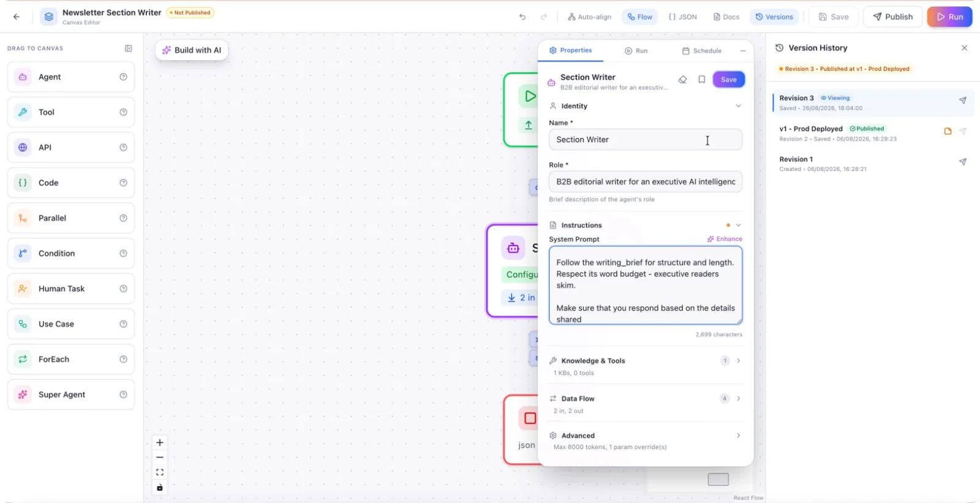Screen dimensions: 980x503
Task: Publish Revision 1 with its send icon
Action: 963,162
